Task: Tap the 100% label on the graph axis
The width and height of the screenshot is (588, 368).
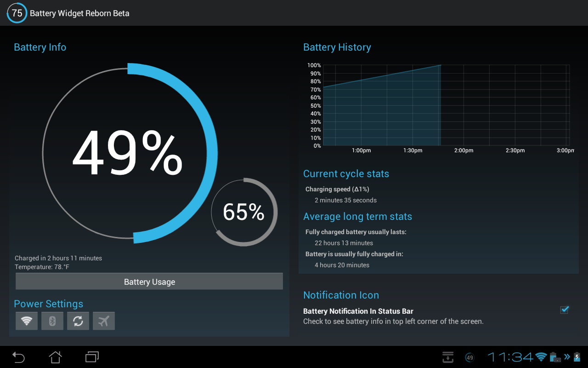Action: point(314,65)
